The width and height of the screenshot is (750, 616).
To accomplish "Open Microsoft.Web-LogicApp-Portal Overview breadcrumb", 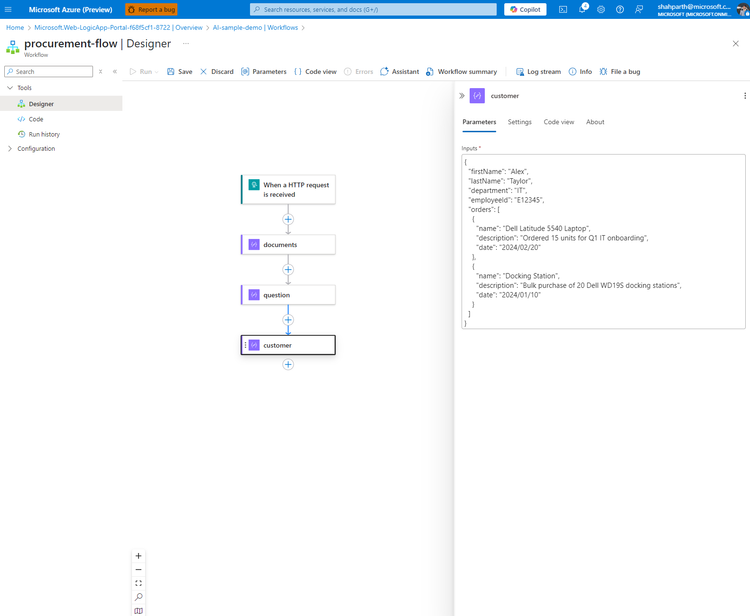I will point(119,28).
